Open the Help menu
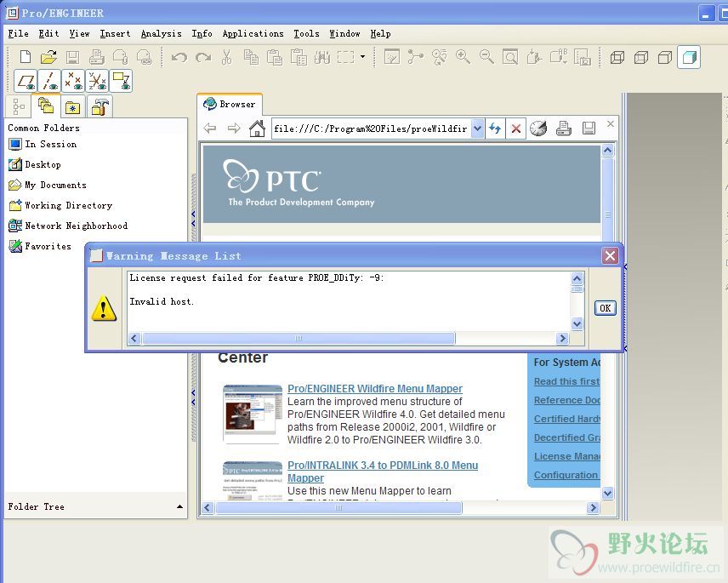The width and height of the screenshot is (728, 583). (x=380, y=33)
